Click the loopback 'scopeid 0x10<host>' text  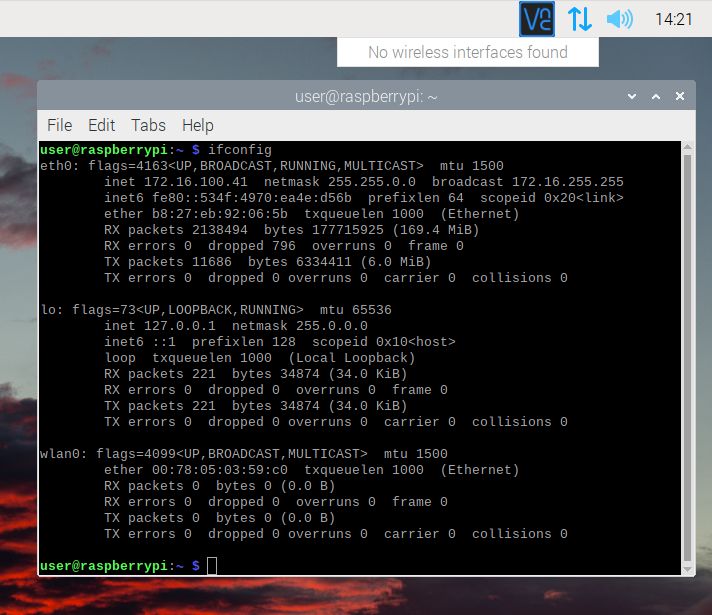(x=384, y=342)
